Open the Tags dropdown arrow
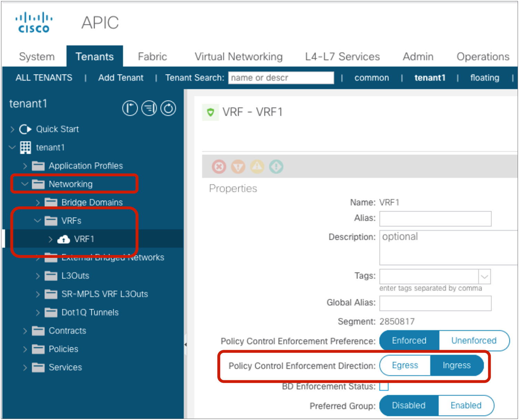Viewport: 519px width, 420px height. click(x=485, y=277)
